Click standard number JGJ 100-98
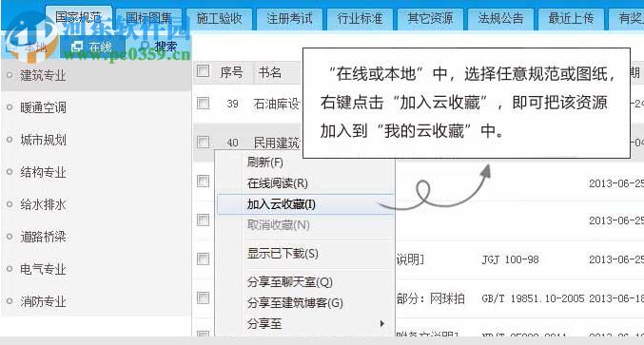 coord(510,259)
